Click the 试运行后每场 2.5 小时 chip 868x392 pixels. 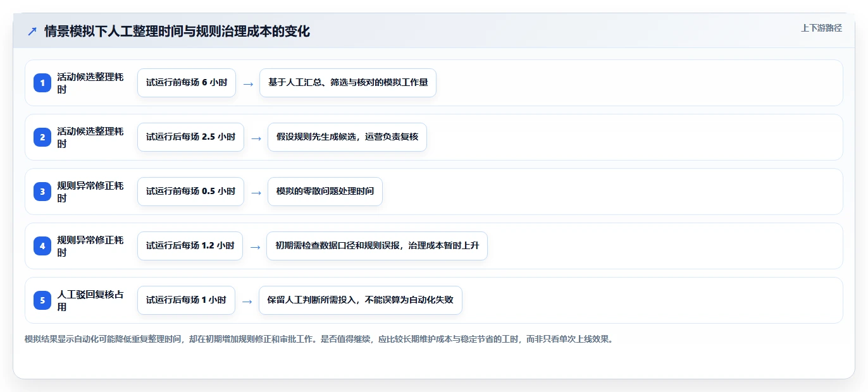(x=190, y=137)
